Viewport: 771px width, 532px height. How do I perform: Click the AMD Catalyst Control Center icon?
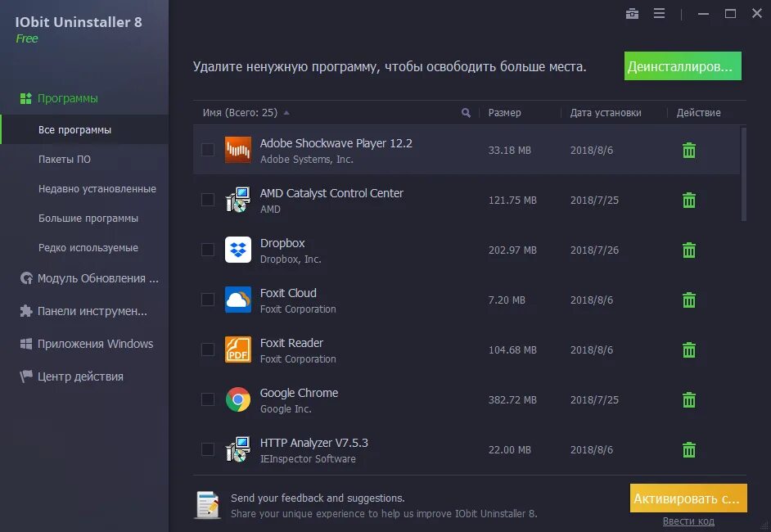tap(238, 201)
